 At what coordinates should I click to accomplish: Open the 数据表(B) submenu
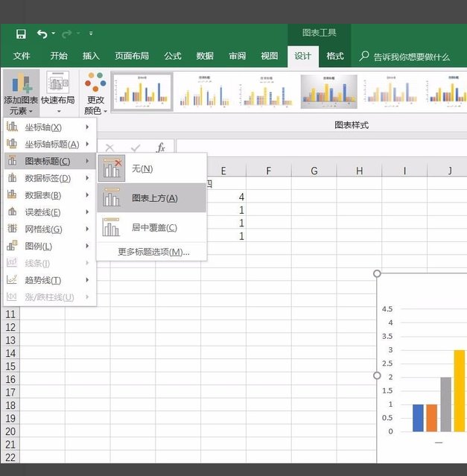[50, 195]
